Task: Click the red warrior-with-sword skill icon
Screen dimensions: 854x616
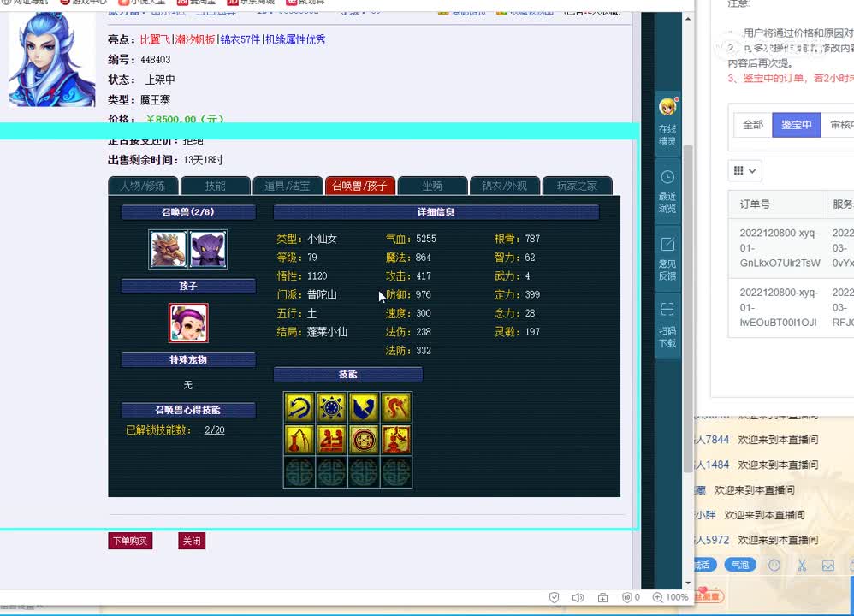Action: [396, 440]
